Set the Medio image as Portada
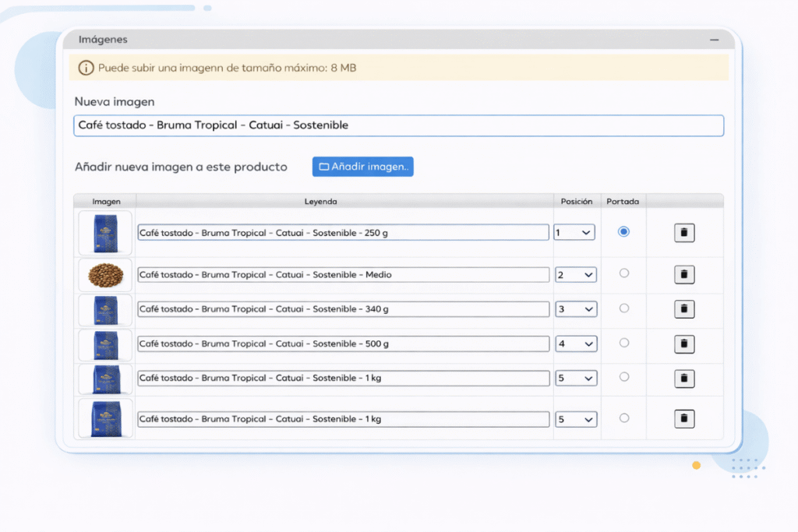798x532 pixels. pyautogui.click(x=624, y=273)
